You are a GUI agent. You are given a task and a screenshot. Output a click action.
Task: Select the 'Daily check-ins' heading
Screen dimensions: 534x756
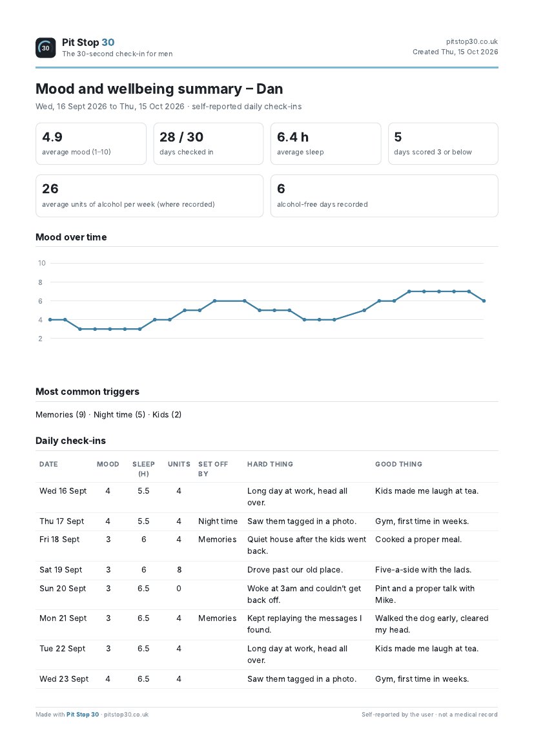click(x=70, y=441)
